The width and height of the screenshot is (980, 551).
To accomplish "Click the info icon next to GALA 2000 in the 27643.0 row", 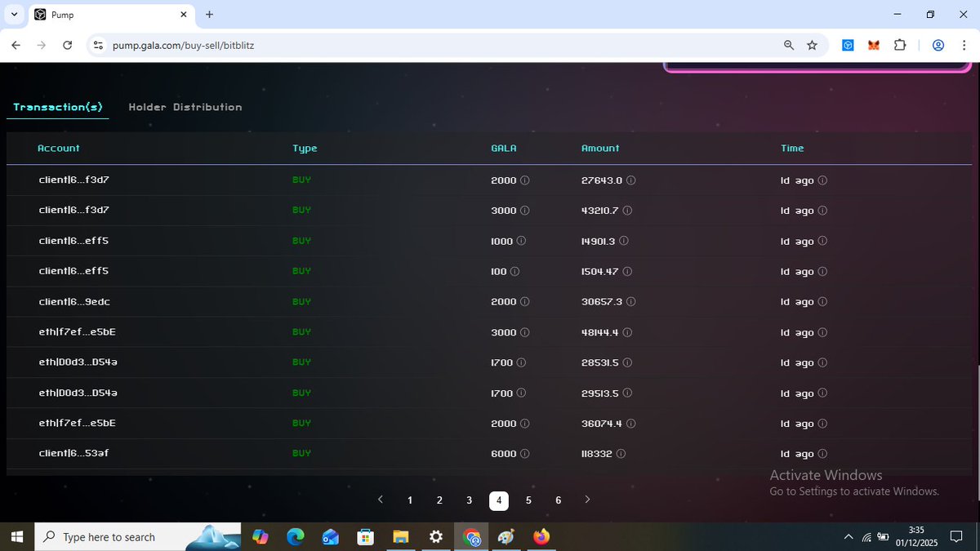I will pos(525,180).
